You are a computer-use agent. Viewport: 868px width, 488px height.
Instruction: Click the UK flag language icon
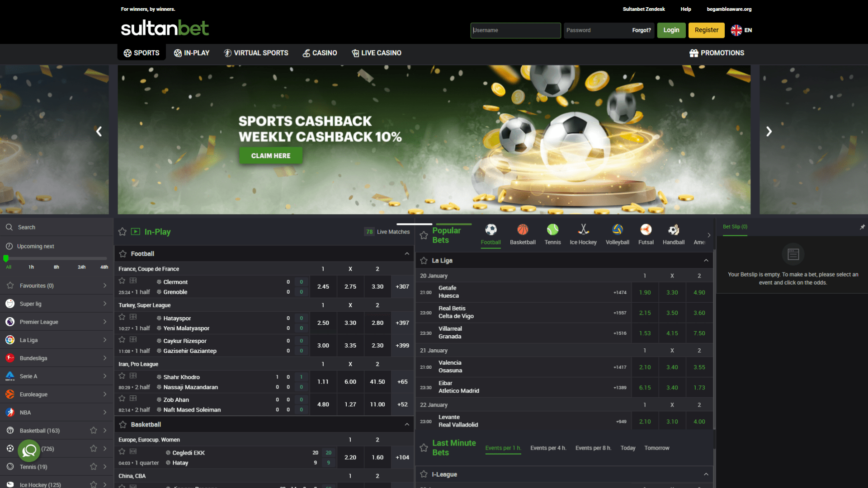(736, 30)
